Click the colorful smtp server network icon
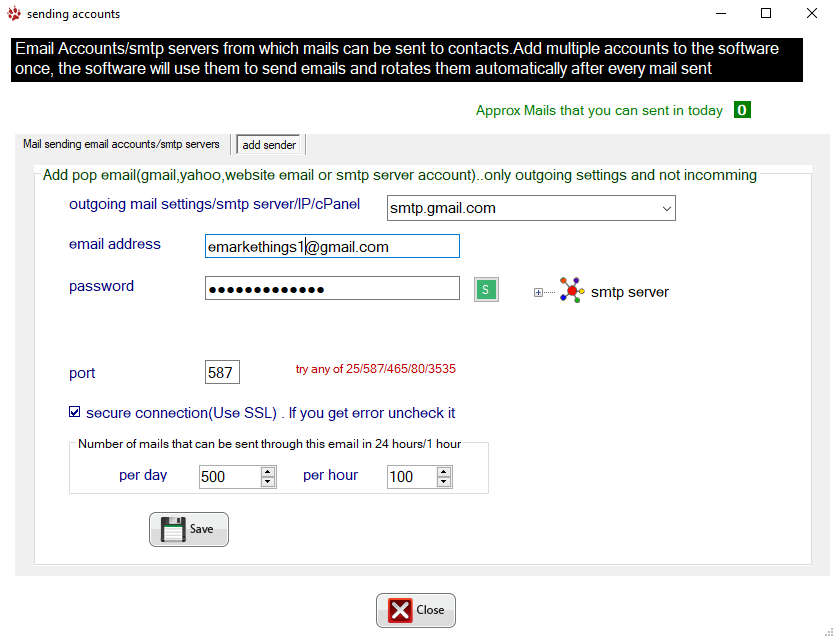The image size is (835, 636). coord(571,291)
